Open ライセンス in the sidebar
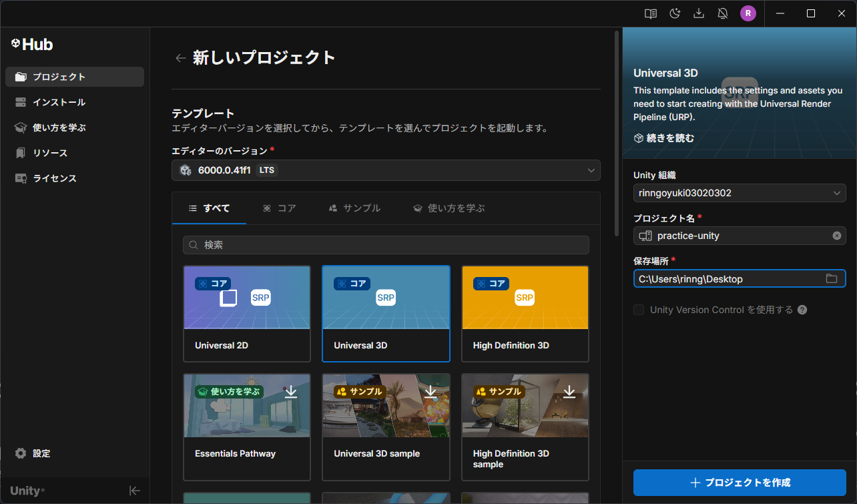 coord(75,178)
